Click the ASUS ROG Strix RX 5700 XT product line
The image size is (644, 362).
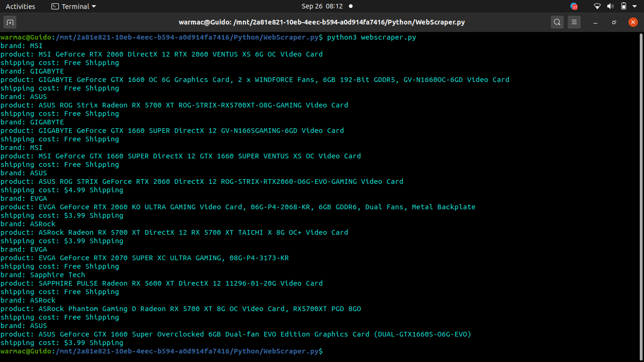pos(174,105)
